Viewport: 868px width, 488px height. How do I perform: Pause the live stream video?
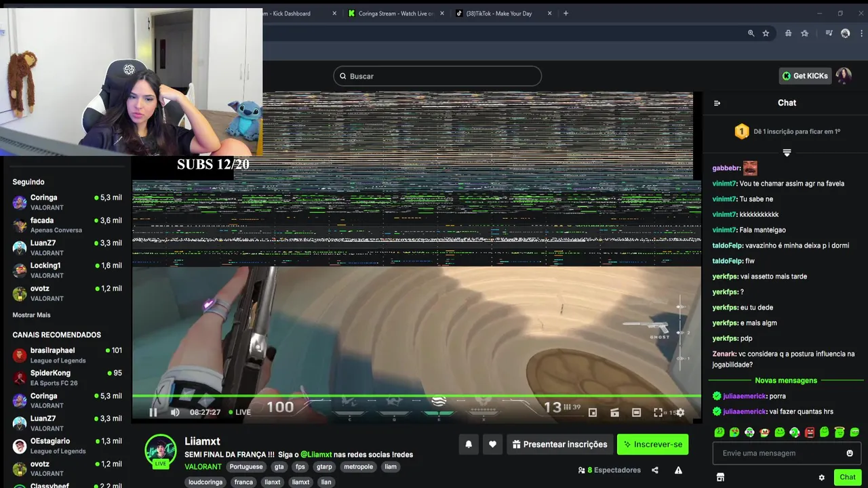153,412
